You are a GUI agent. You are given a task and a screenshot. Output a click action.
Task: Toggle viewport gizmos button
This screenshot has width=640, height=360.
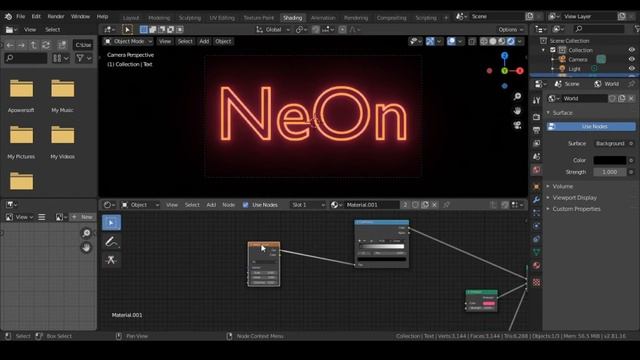tap(430, 41)
